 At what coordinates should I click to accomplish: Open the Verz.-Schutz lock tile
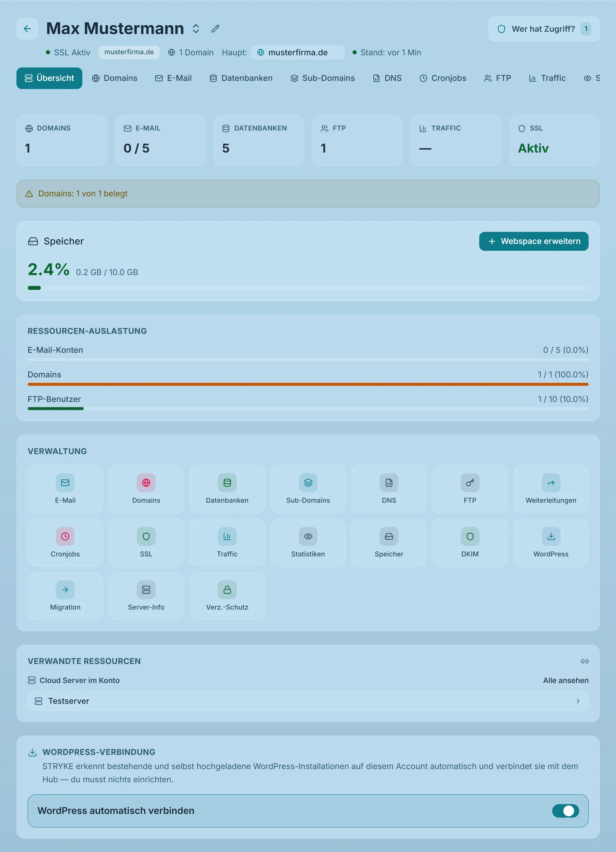pyautogui.click(x=227, y=596)
